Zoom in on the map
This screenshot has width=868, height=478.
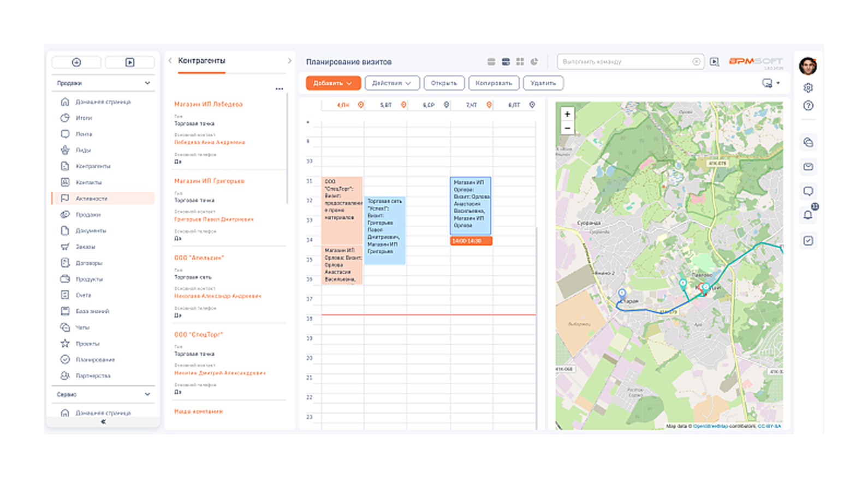point(567,114)
